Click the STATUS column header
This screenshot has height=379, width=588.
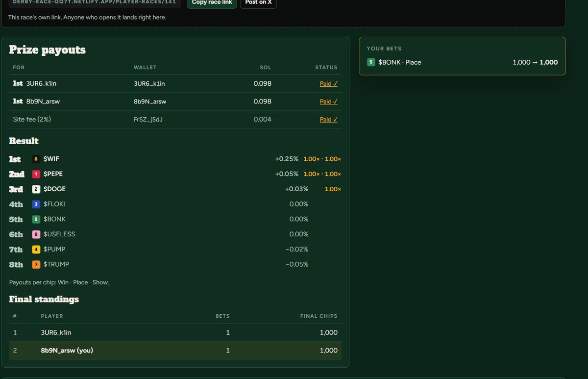(x=326, y=68)
